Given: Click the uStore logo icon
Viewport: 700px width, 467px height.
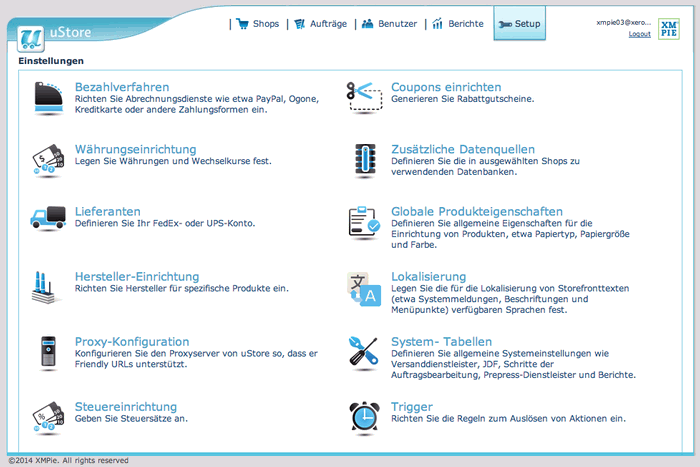Looking at the screenshot, I should click(31, 39).
